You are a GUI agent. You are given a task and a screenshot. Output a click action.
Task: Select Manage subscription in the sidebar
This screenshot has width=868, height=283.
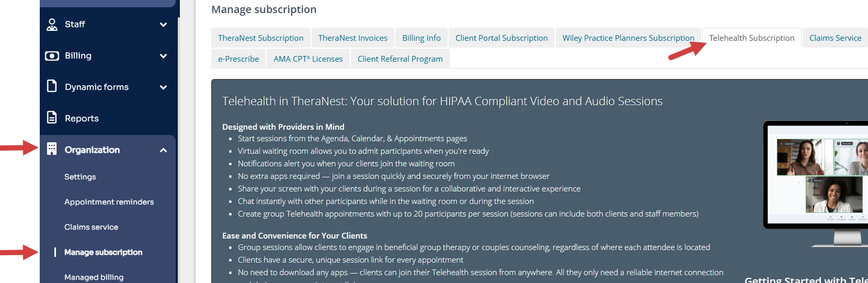pos(103,252)
